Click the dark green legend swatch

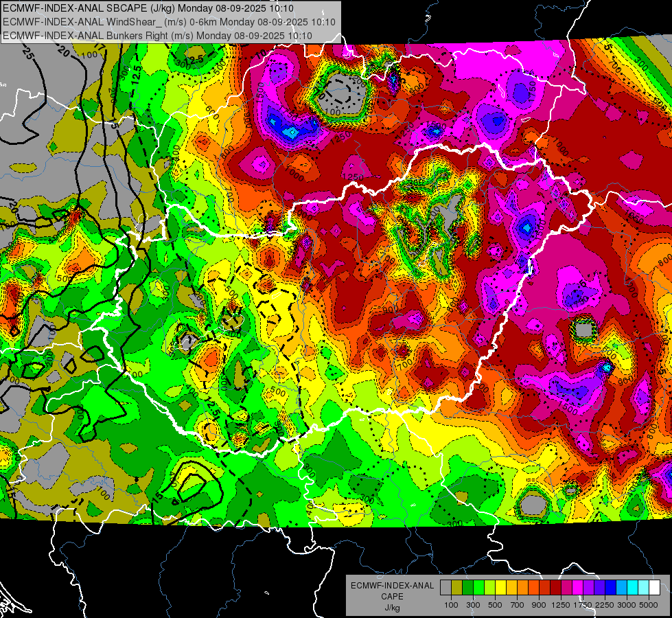[x=467, y=587]
